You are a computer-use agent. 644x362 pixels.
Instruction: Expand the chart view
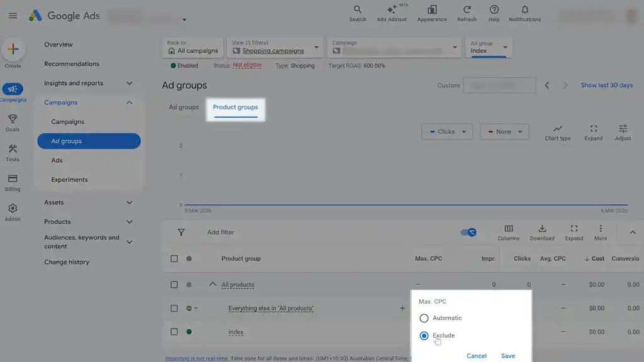coord(594,133)
